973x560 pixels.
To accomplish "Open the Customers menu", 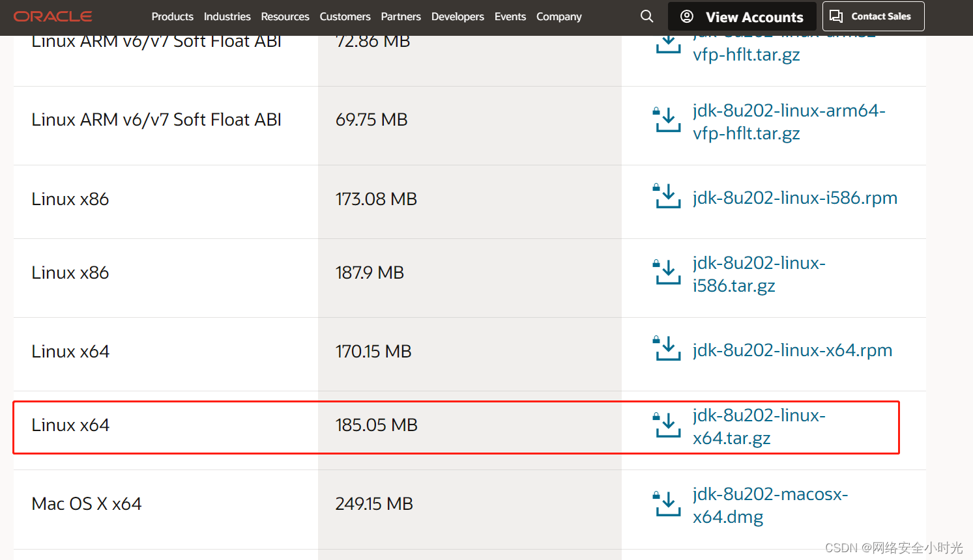I will (x=345, y=16).
